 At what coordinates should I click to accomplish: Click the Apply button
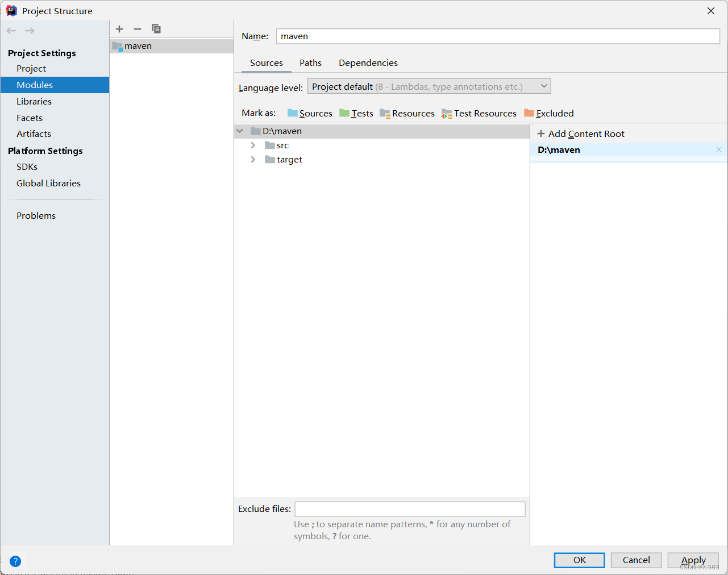point(693,560)
